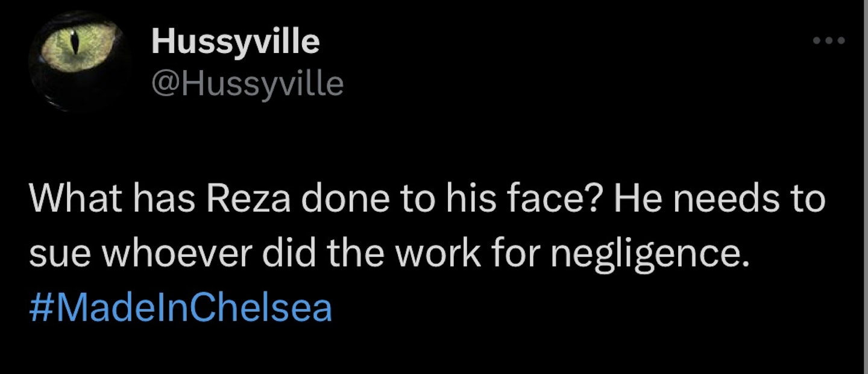Viewport: 868px width, 374px height.
Task: Click the "sue whoever did the work" line
Action: point(253,255)
